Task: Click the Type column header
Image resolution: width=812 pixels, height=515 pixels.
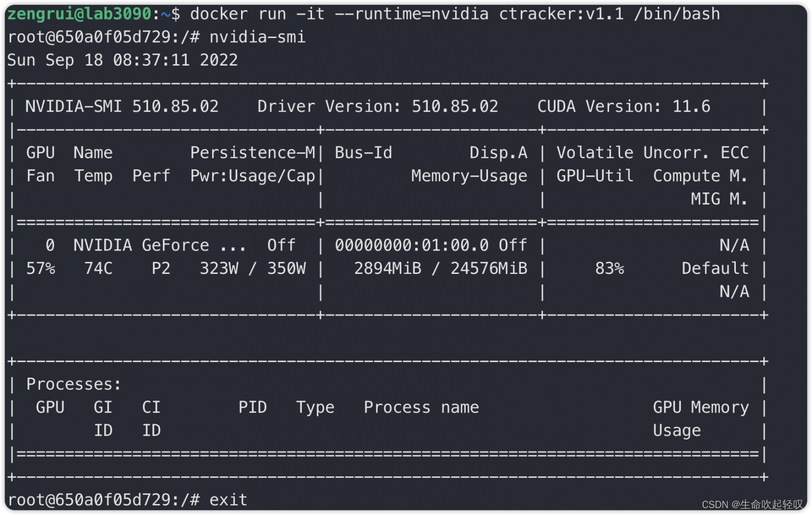Action: 315,408
